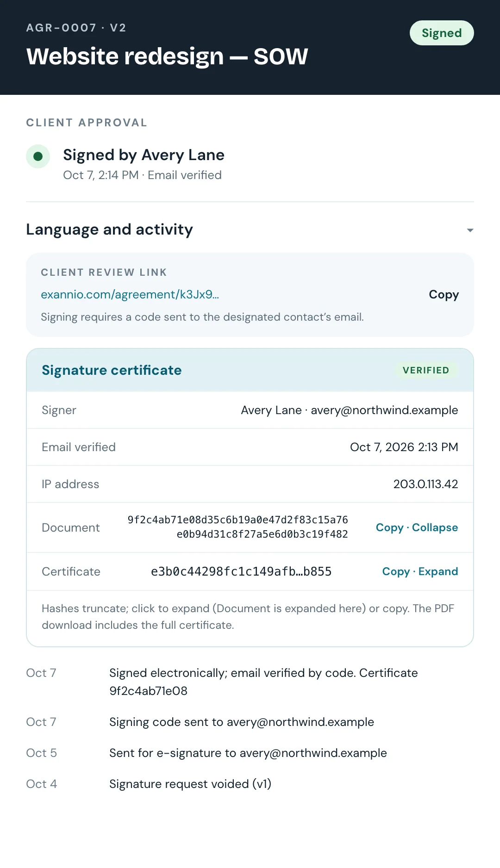The height and width of the screenshot is (868, 500).
Task: Select the Sent for e-signature activity entry
Action: (248, 753)
